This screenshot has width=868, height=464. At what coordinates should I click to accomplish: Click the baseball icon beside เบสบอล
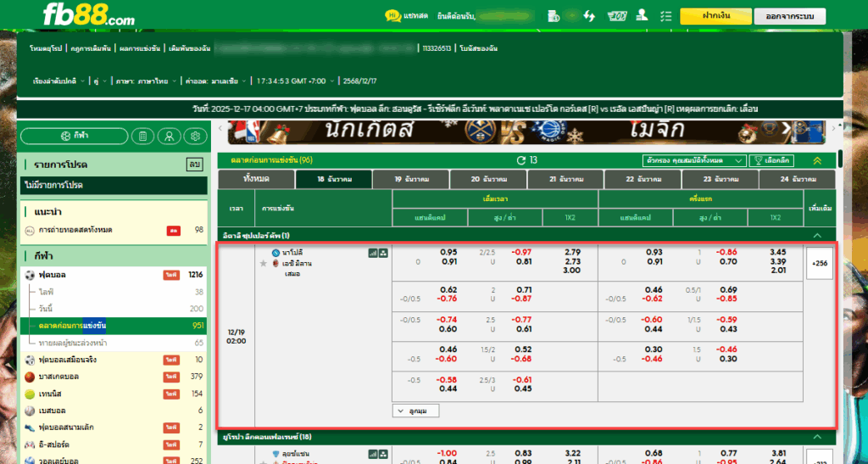(30, 411)
